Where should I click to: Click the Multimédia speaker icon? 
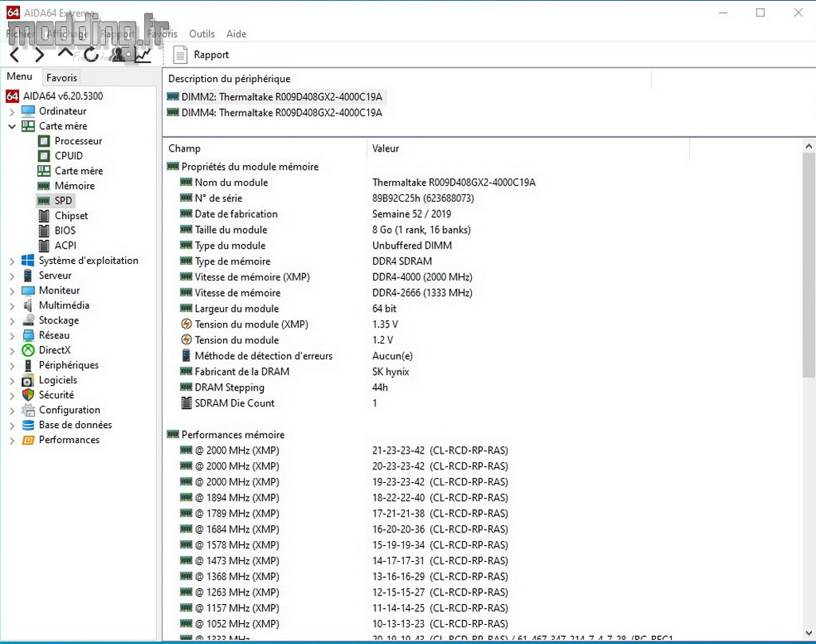click(x=28, y=305)
